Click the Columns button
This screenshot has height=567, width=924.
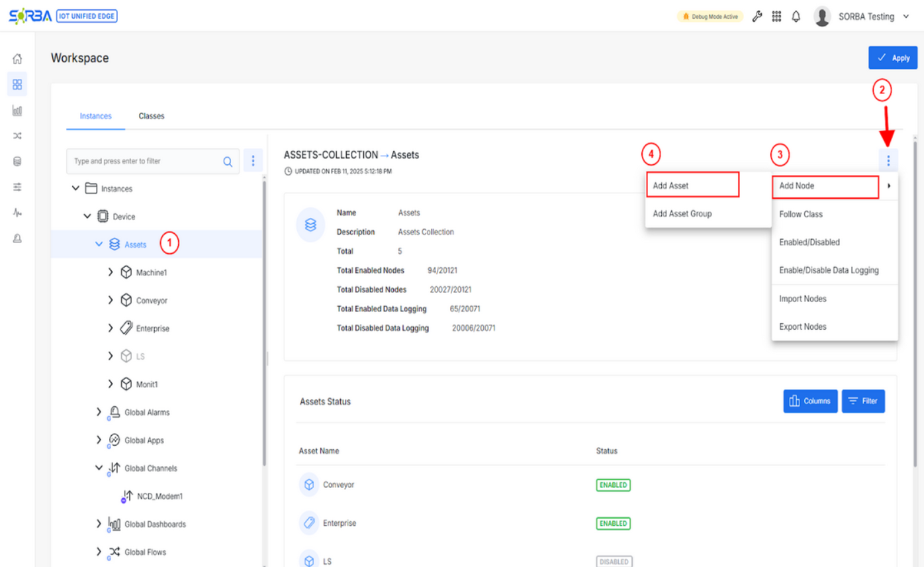coord(810,401)
